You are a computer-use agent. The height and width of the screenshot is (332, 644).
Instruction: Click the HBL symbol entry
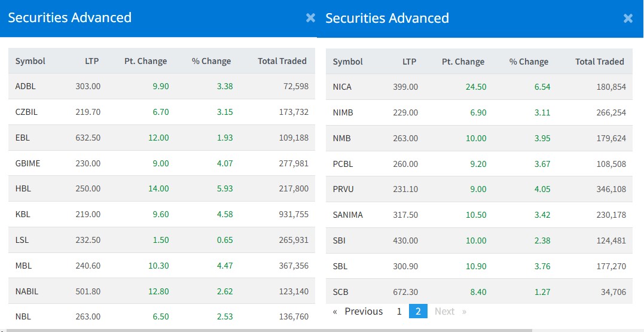23,188
